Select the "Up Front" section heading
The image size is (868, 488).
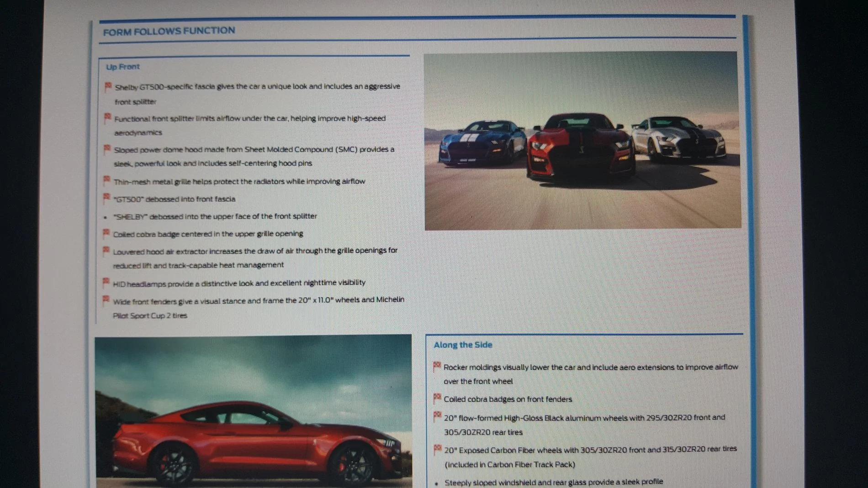pos(122,67)
